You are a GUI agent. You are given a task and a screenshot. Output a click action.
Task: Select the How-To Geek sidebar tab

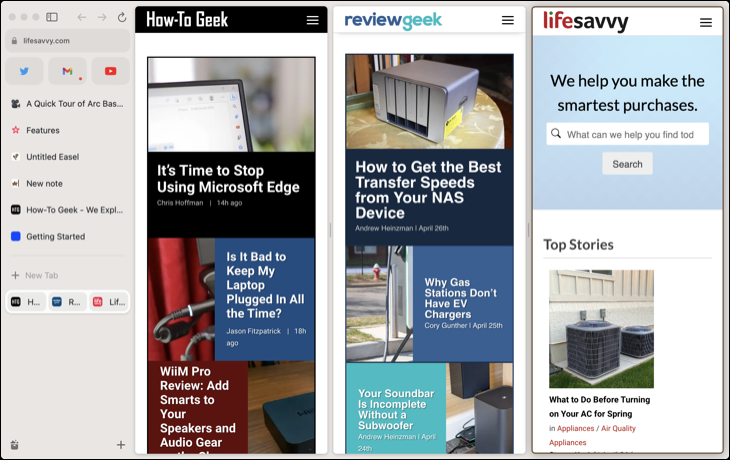[x=68, y=210]
